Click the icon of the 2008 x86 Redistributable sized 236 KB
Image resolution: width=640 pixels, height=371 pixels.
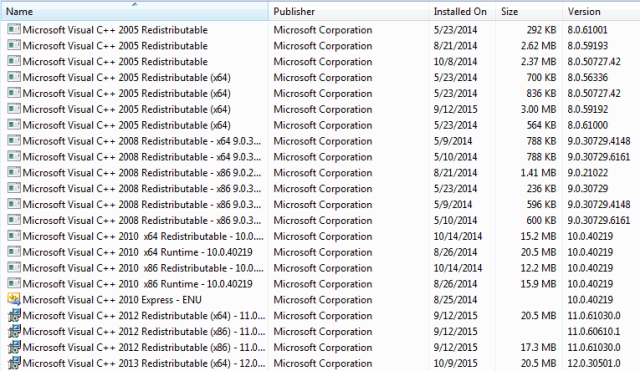(x=14, y=189)
